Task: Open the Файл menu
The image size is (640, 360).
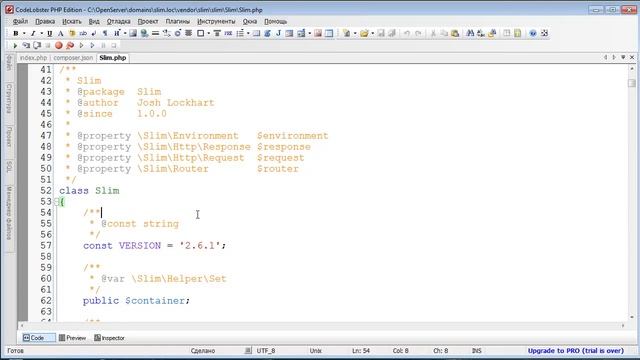Action: 20,21
